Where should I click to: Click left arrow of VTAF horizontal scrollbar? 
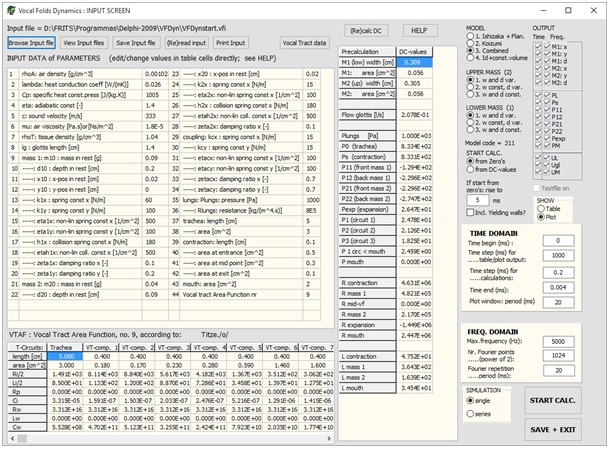coord(13,439)
